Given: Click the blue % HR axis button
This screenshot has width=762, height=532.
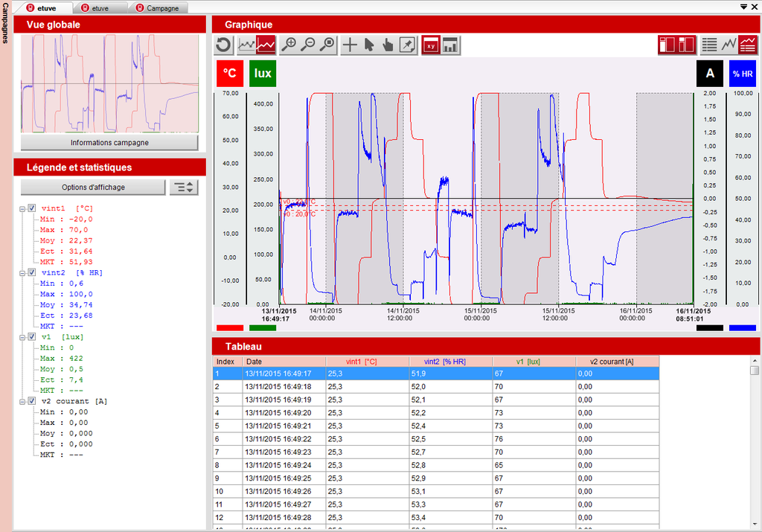Looking at the screenshot, I should 743,74.
